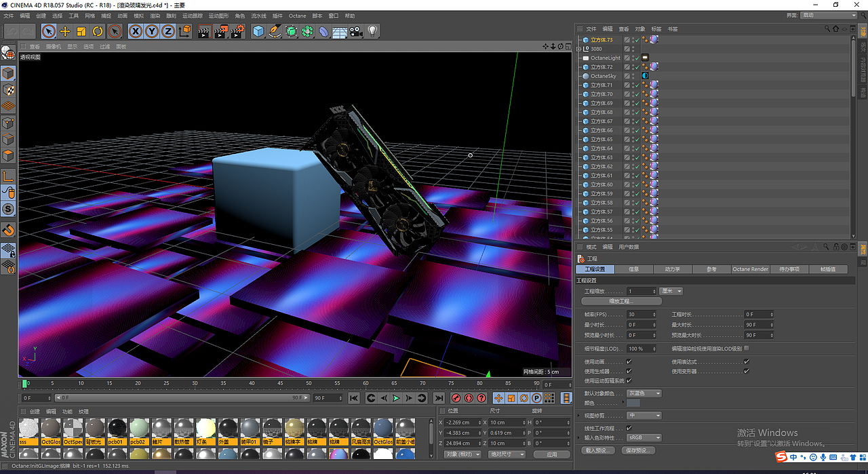Open material manager 创建 menu

coord(35,412)
